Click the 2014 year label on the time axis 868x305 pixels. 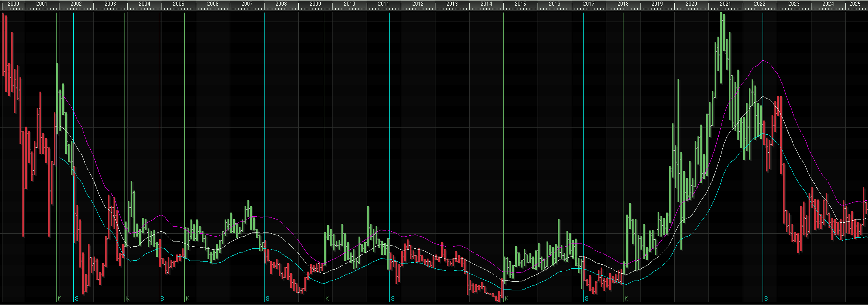tap(486, 4)
